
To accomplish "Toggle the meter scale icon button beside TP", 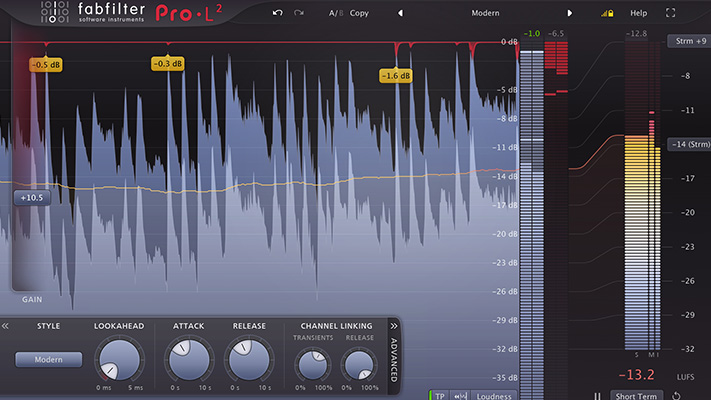I will click(460, 395).
